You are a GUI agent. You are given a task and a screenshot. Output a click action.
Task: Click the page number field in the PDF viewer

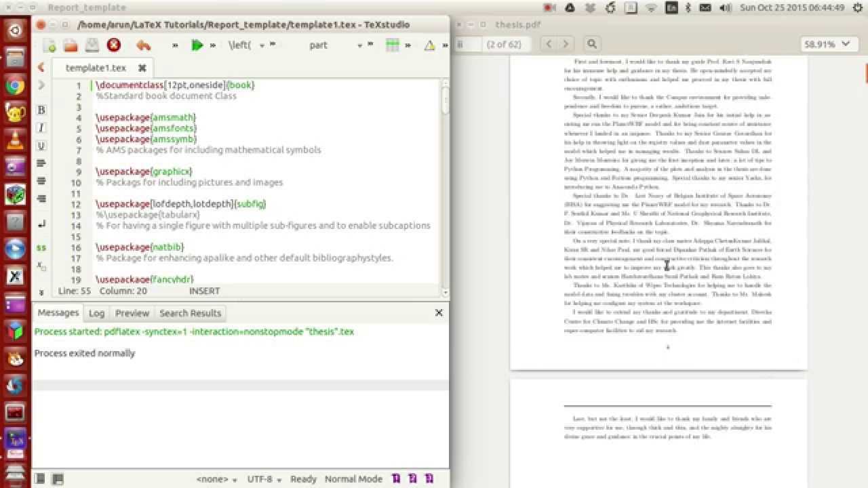[x=467, y=44]
